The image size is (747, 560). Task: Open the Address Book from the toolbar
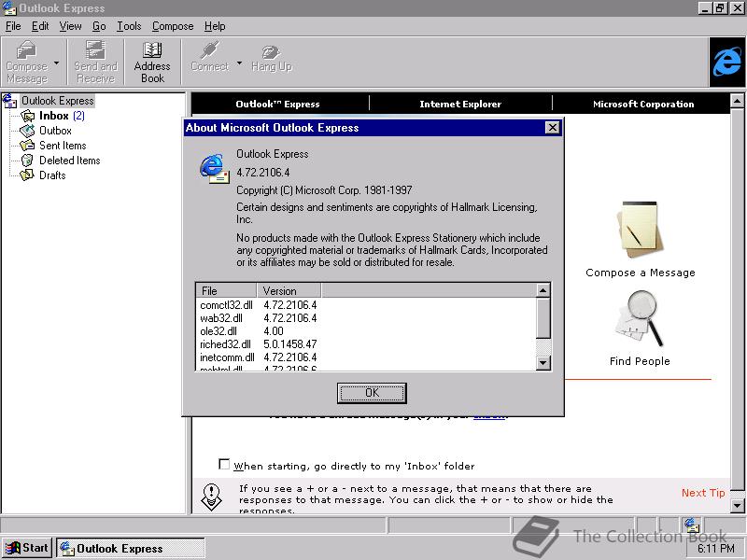pyautogui.click(x=152, y=63)
